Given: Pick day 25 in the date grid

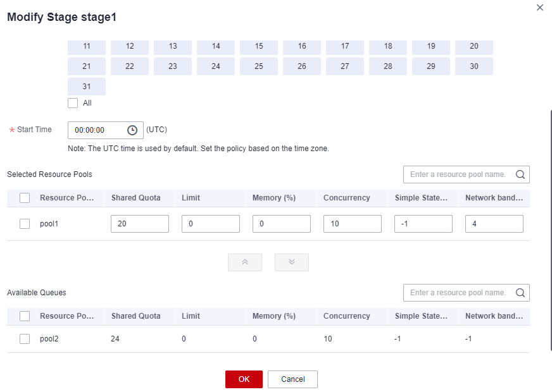Looking at the screenshot, I should pos(259,66).
